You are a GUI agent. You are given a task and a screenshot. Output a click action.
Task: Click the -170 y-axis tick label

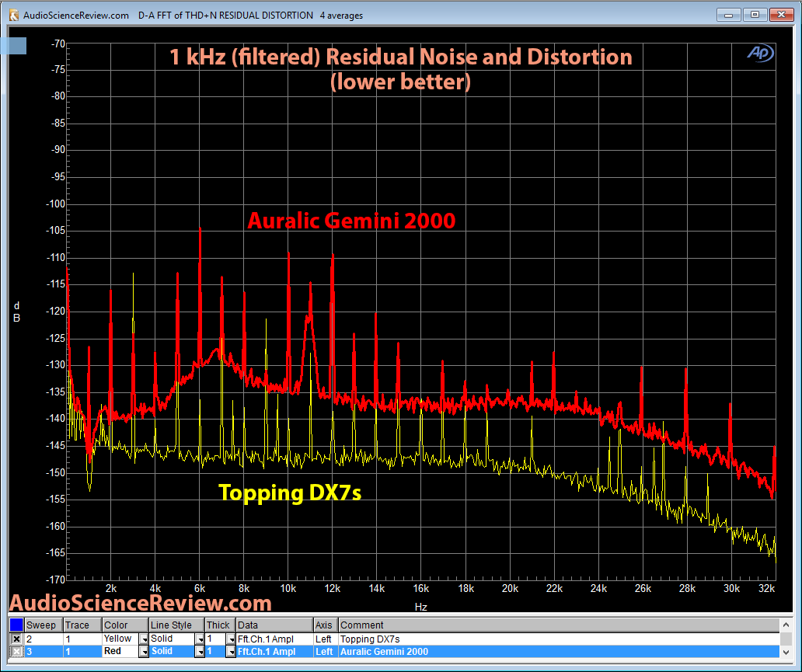click(x=56, y=580)
